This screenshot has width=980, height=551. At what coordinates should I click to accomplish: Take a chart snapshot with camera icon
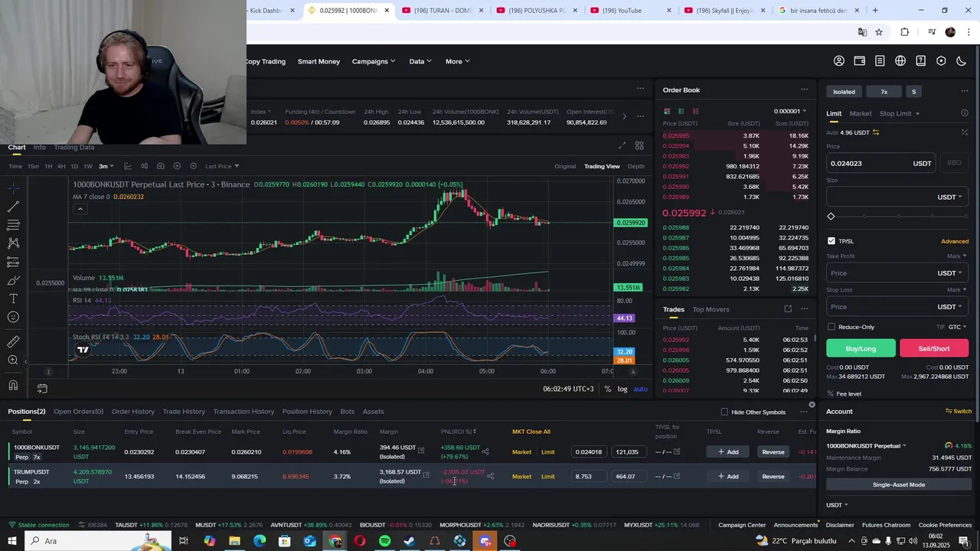point(160,166)
